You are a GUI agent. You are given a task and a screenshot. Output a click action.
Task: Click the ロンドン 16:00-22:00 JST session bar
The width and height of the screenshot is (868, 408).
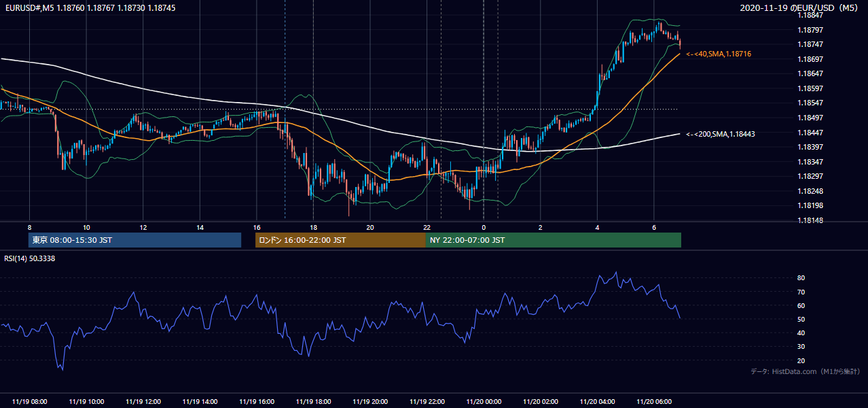pos(340,240)
